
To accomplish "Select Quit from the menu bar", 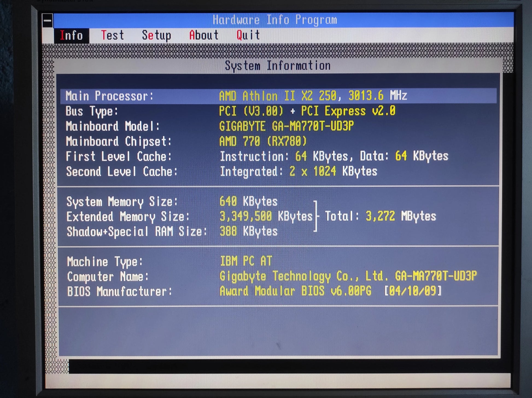I will (248, 35).
